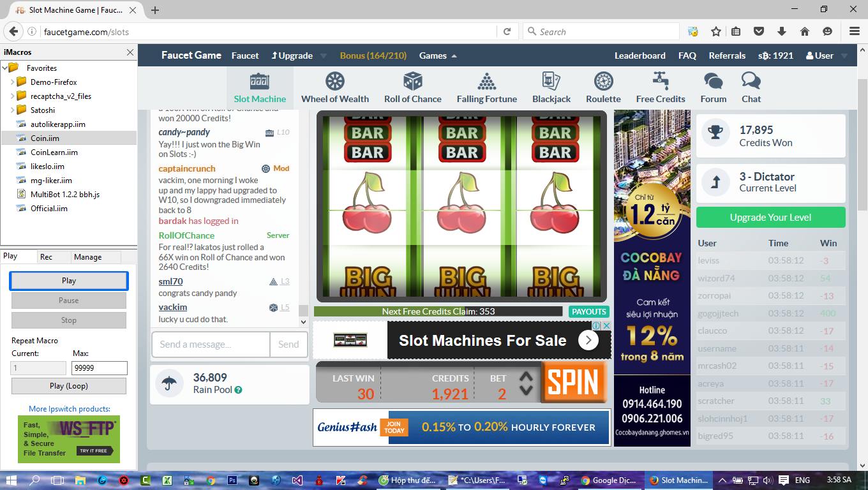Screen dimensions: 868x490
Task: Open the Firefox hamburger menu
Action: tap(855, 31)
